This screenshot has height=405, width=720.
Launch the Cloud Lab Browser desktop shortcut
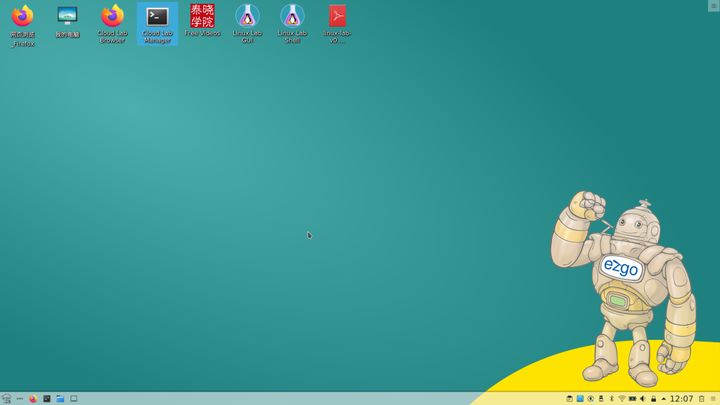pyautogui.click(x=112, y=24)
